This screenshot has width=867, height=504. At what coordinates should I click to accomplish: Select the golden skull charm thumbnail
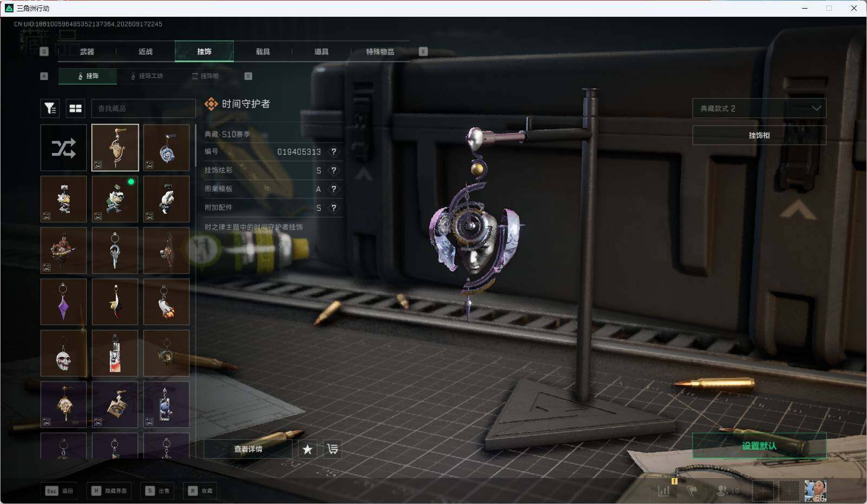[x=63, y=404]
